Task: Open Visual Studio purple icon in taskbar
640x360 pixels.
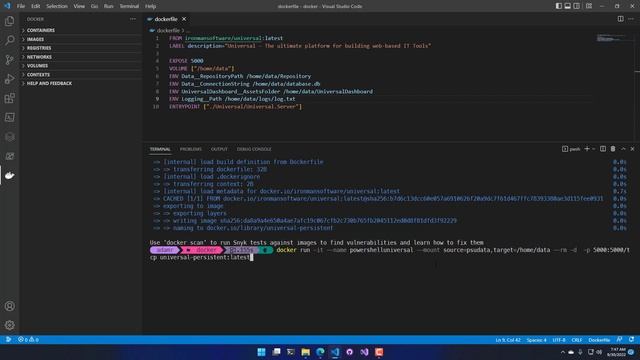Action: 364,352
